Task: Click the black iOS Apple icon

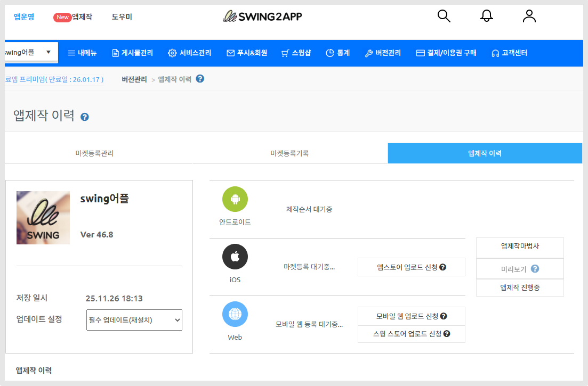Action: click(235, 257)
